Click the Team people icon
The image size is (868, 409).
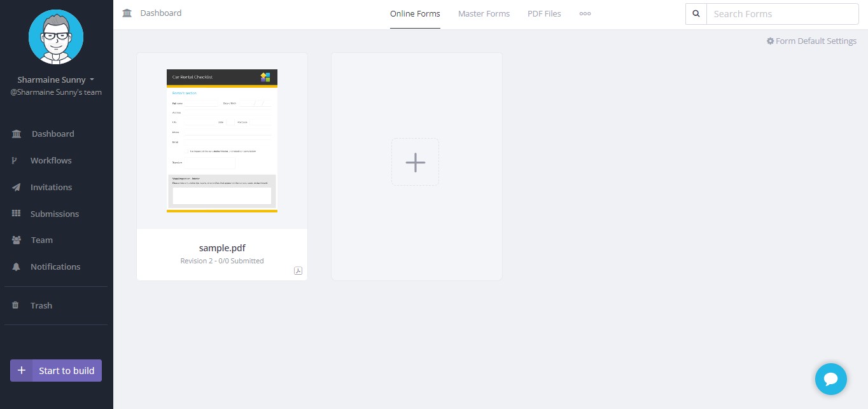point(17,240)
